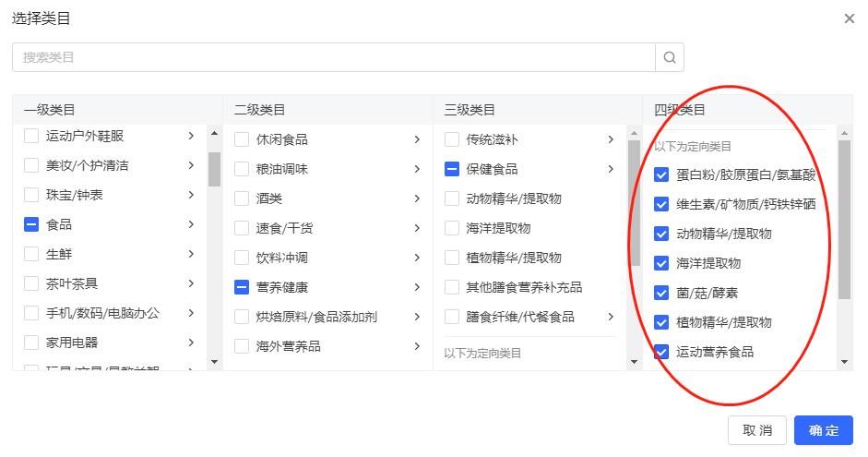The width and height of the screenshot is (868, 457).
Task: Expand the 饮料冲调 subcategory arrow
Action: (x=417, y=258)
